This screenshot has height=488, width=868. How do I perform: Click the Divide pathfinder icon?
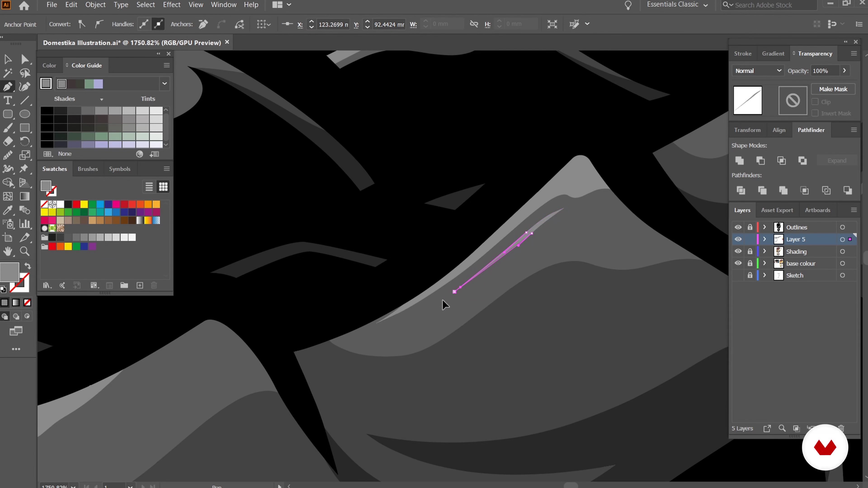click(x=741, y=190)
